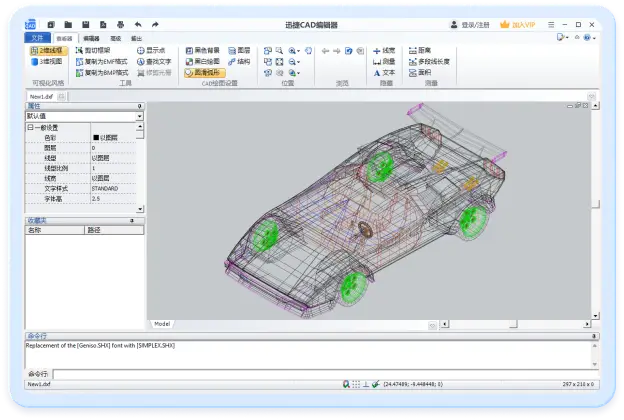Screen dimensions: 624x420
Task: Select the 2维线框 visual style
Action: (x=48, y=51)
